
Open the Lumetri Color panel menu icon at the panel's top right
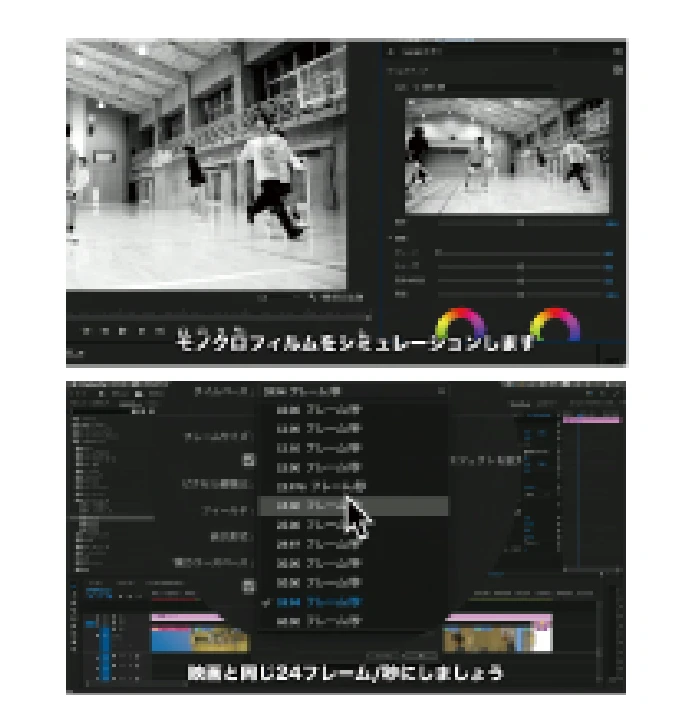coord(618,51)
